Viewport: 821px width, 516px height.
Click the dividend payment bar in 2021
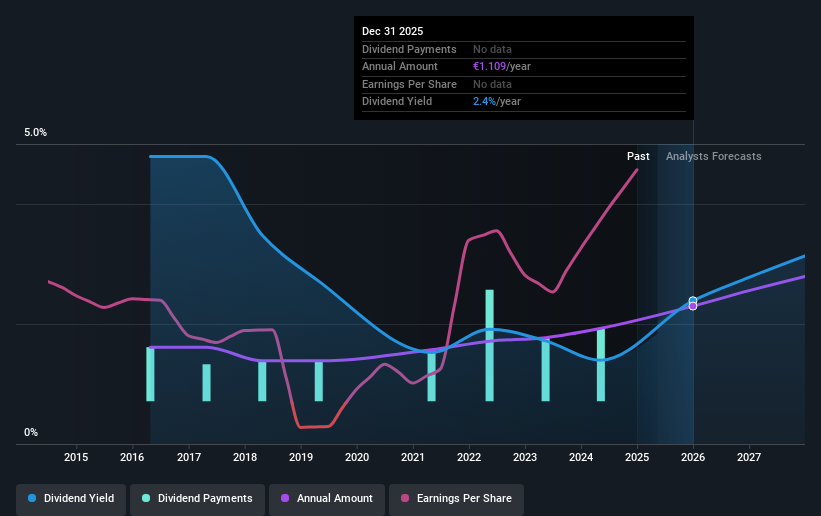pyautogui.click(x=431, y=377)
